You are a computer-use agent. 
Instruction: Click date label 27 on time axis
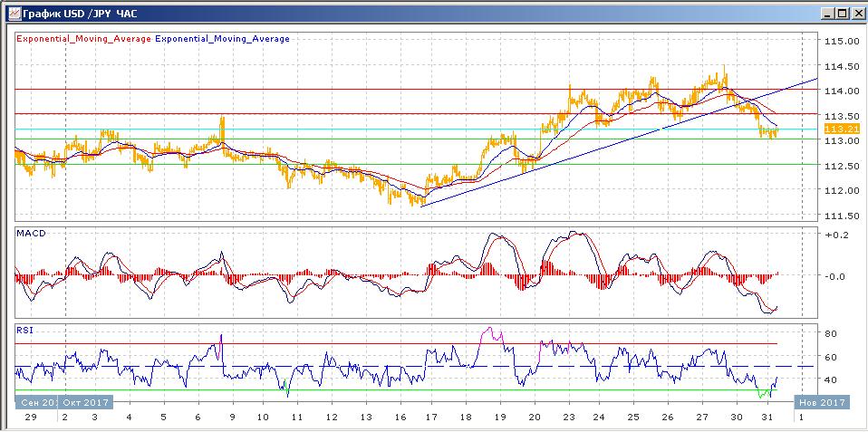pos(702,416)
